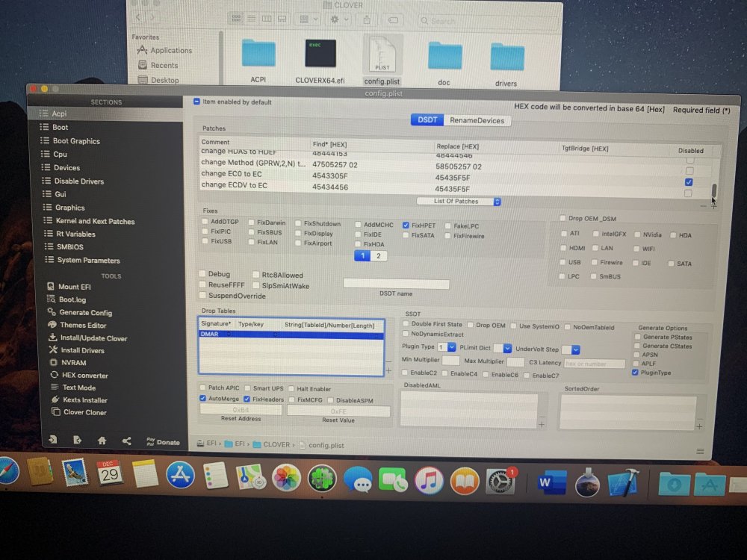Open the App Store from the Dock
Viewport: 747px width, 560px height.
[x=180, y=475]
